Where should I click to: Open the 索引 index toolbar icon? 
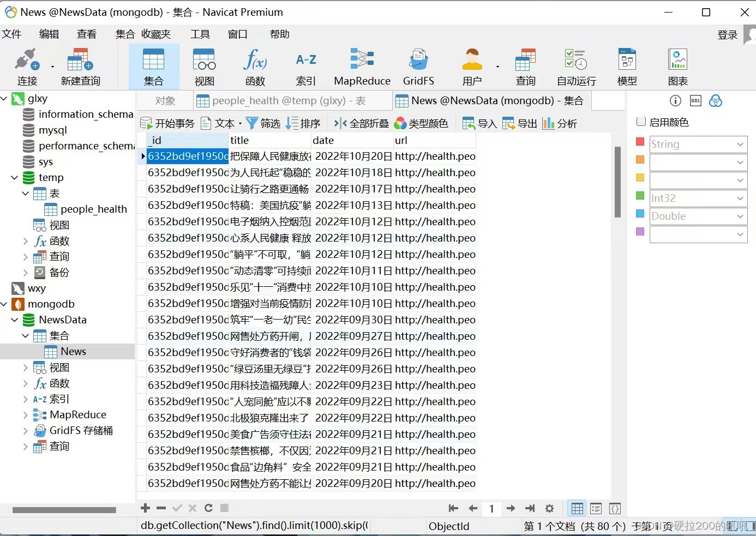point(306,67)
